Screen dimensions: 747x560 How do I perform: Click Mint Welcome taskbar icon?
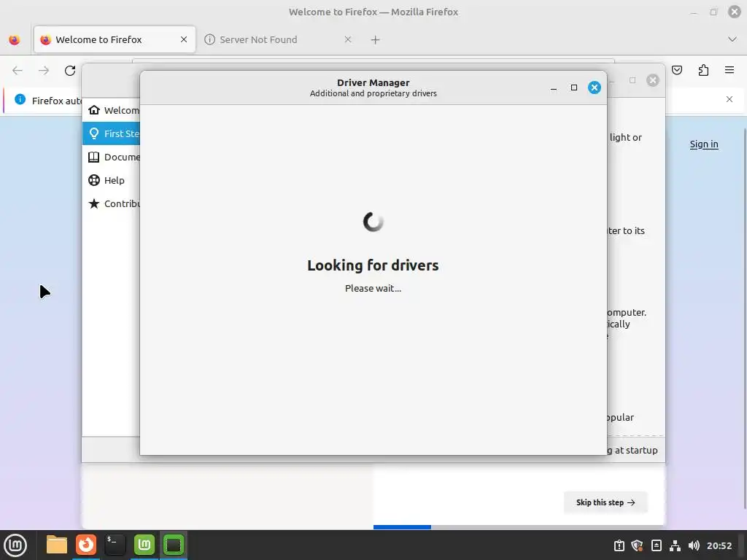coord(144,545)
